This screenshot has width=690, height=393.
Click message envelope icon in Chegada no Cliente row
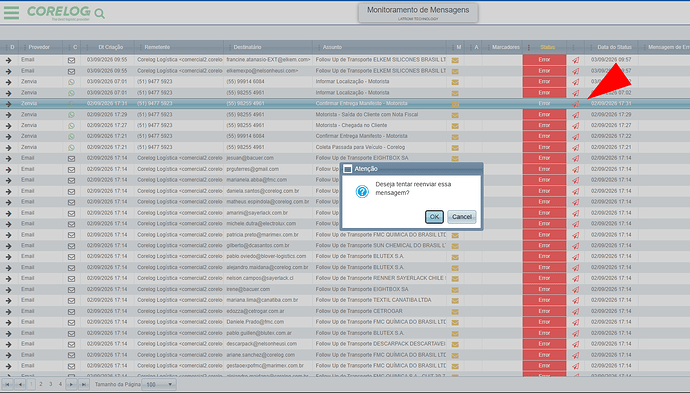pyautogui.click(x=455, y=126)
